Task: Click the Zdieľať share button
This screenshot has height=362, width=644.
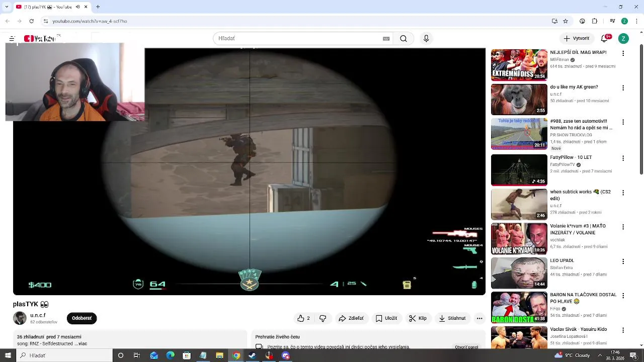Action: coord(351,318)
